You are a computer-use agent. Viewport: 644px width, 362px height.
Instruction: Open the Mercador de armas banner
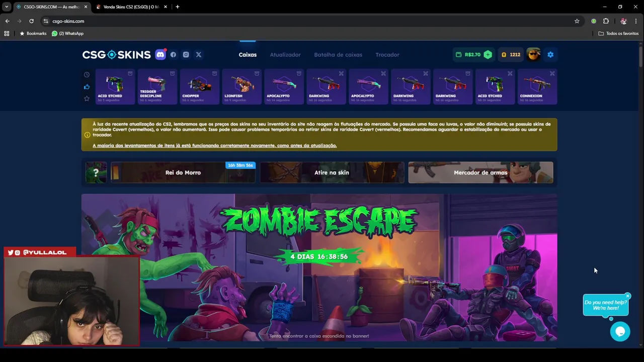click(480, 172)
